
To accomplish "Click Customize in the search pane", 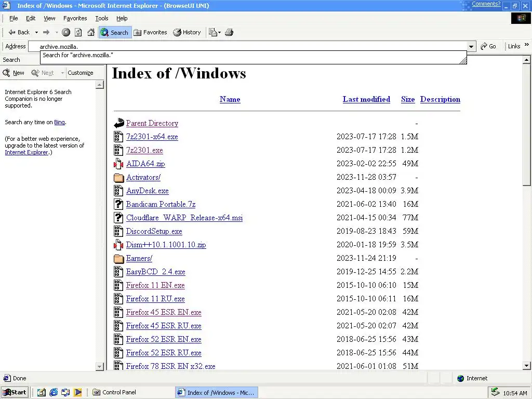I will (x=81, y=73).
